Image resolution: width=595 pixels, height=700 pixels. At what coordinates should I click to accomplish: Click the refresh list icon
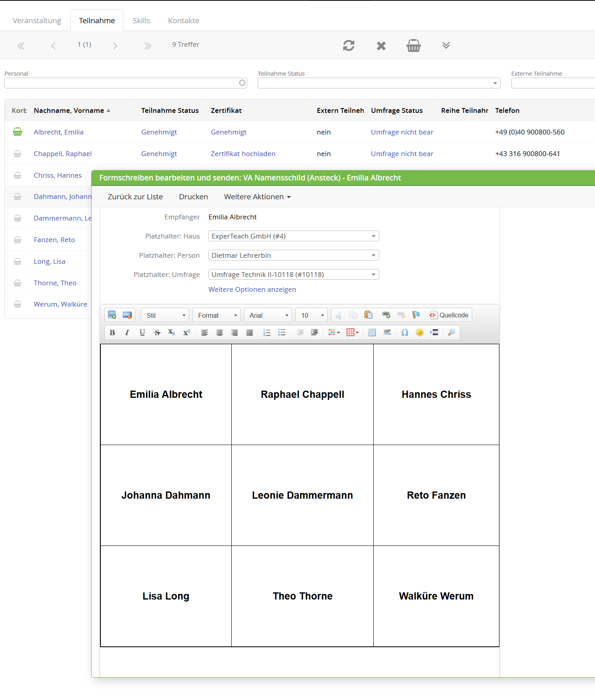pyautogui.click(x=349, y=45)
